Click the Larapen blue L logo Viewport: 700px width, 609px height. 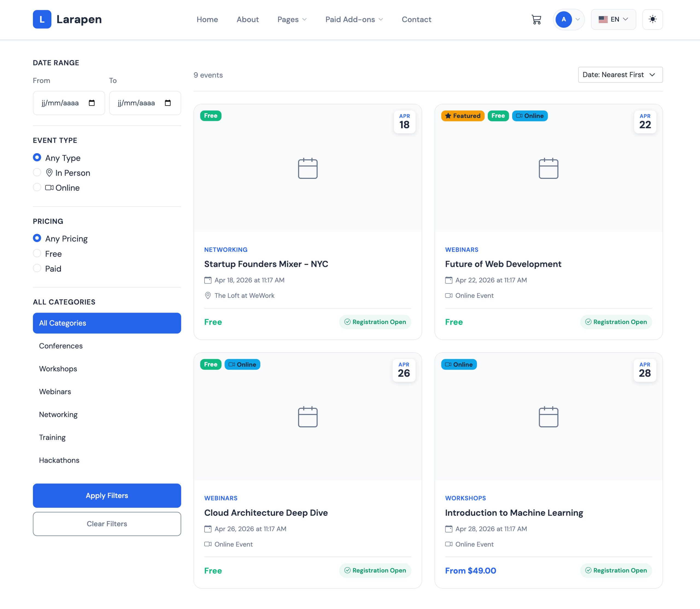click(42, 19)
